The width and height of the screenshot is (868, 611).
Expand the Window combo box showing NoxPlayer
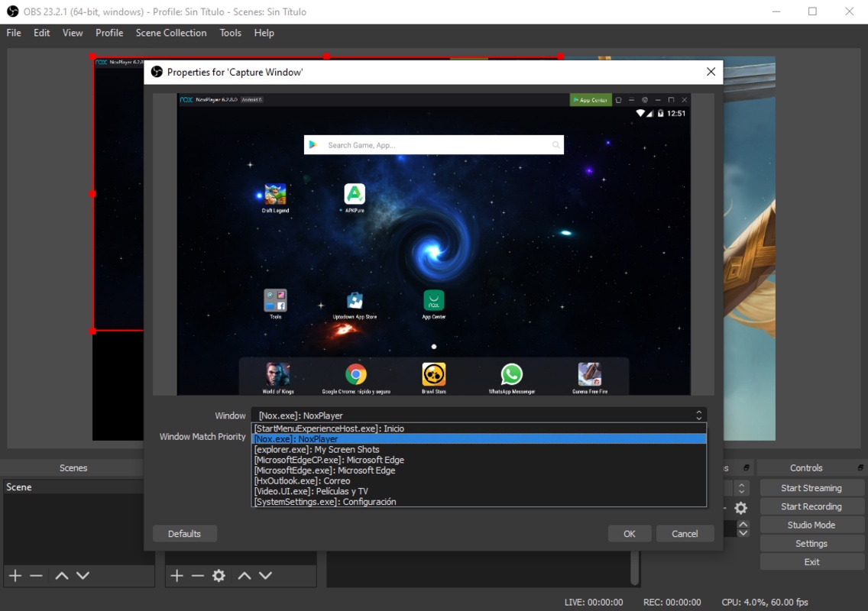[478, 415]
